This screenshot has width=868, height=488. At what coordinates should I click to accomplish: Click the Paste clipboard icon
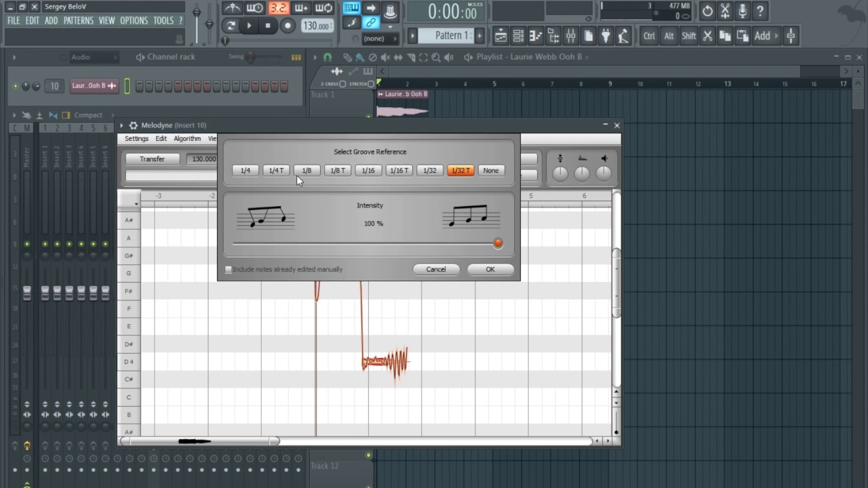(743, 36)
